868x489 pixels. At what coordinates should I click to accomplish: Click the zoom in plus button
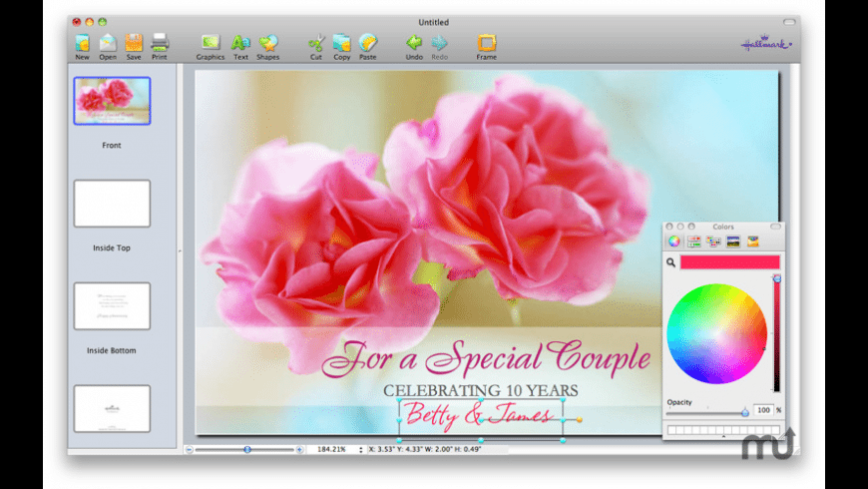(299, 450)
